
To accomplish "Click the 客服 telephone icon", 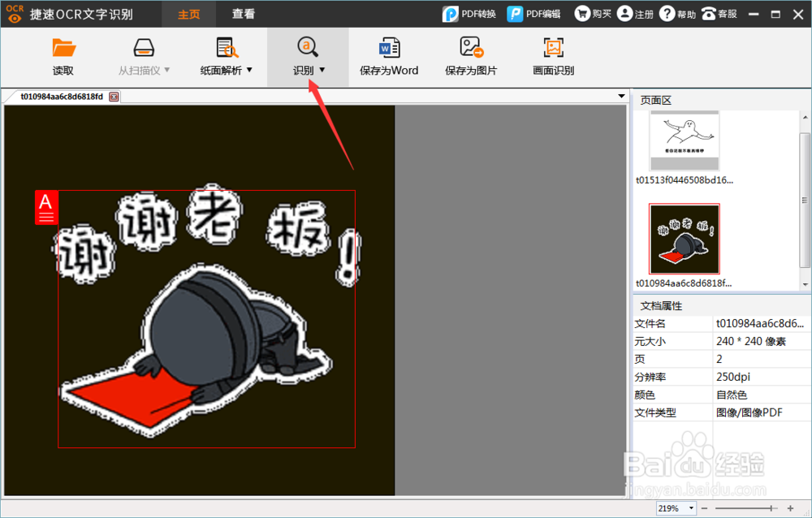I will click(708, 14).
